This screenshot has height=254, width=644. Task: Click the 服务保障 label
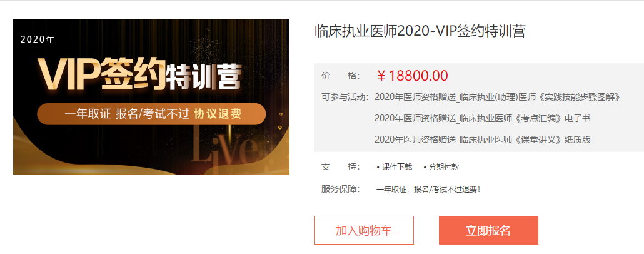(x=341, y=190)
